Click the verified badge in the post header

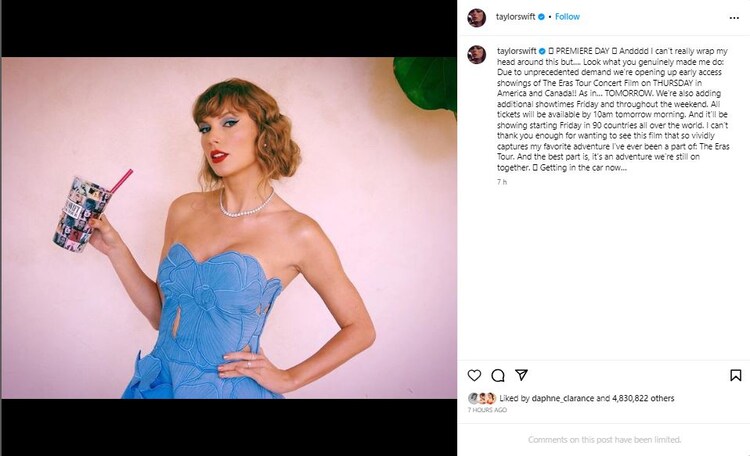click(543, 18)
